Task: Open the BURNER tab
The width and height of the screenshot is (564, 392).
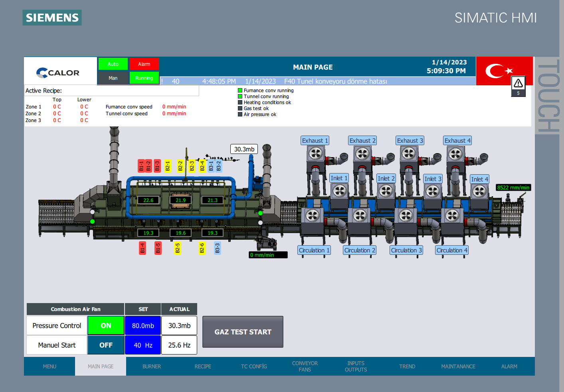Action: 152,366
